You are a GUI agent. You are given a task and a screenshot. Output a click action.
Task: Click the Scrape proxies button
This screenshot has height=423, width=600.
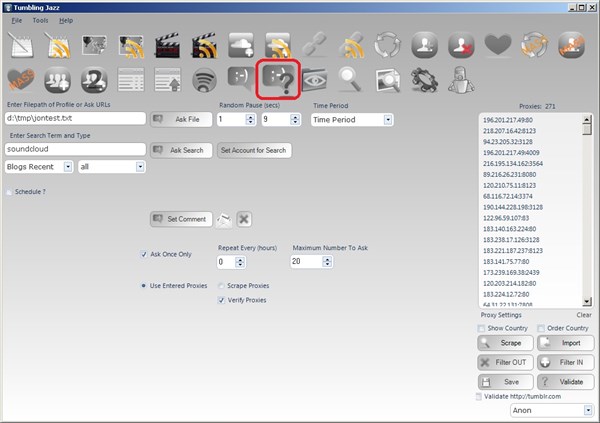(505, 343)
